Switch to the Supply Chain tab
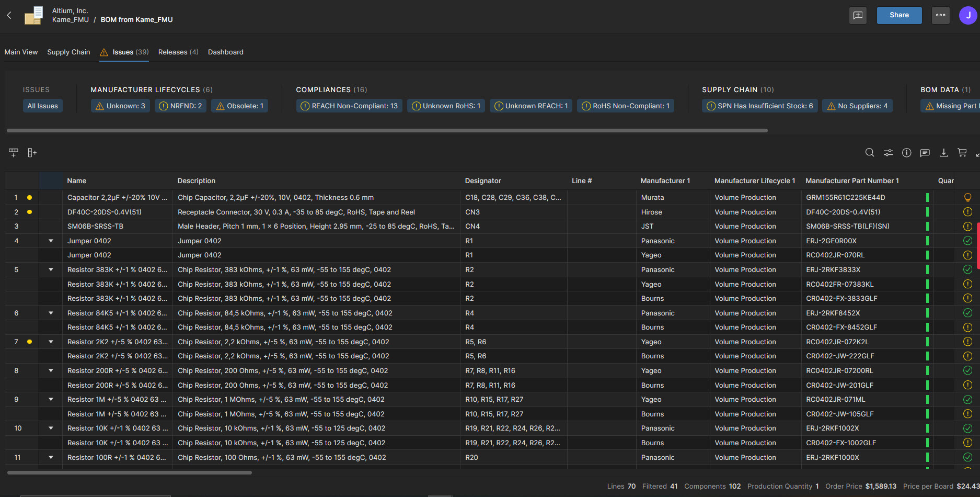 (68, 52)
